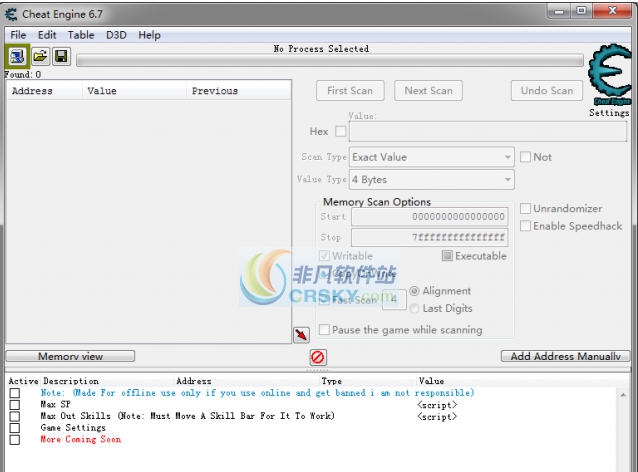Viewport: 638px width, 472px height.
Task: Click the Active column header
Action: click(x=23, y=381)
